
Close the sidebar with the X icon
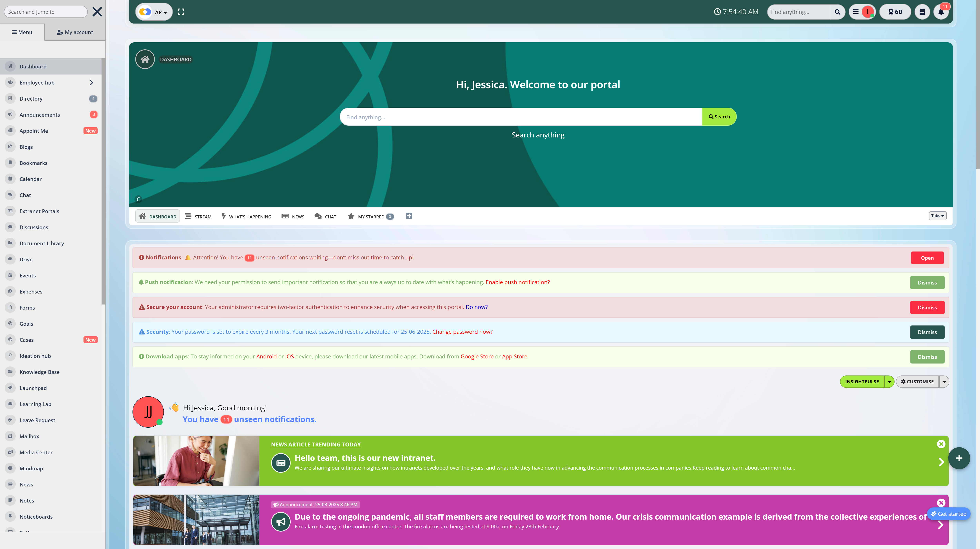[x=97, y=12]
